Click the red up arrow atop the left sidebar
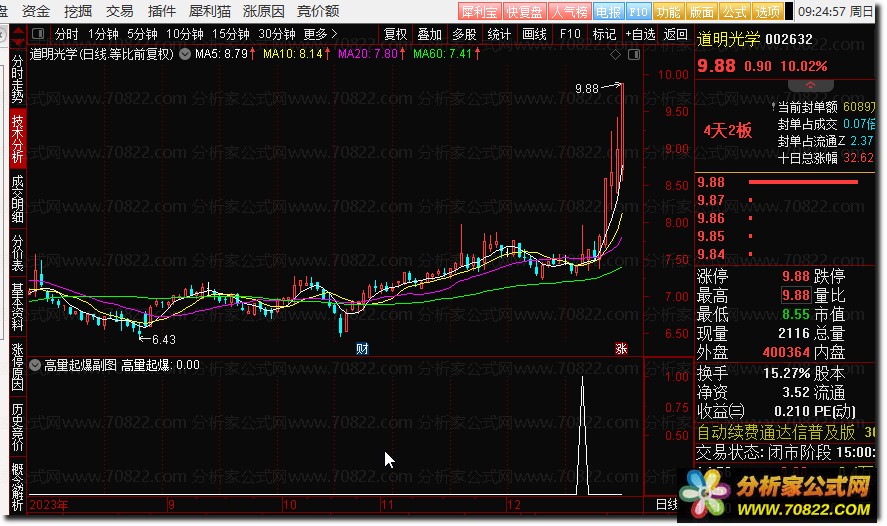This screenshot has width=887, height=526. (18, 31)
